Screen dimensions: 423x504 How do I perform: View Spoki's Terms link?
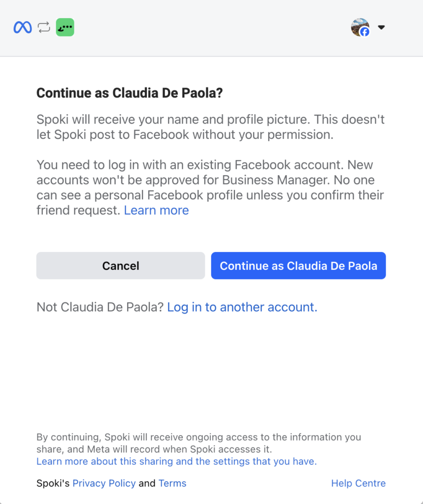pyautogui.click(x=172, y=483)
